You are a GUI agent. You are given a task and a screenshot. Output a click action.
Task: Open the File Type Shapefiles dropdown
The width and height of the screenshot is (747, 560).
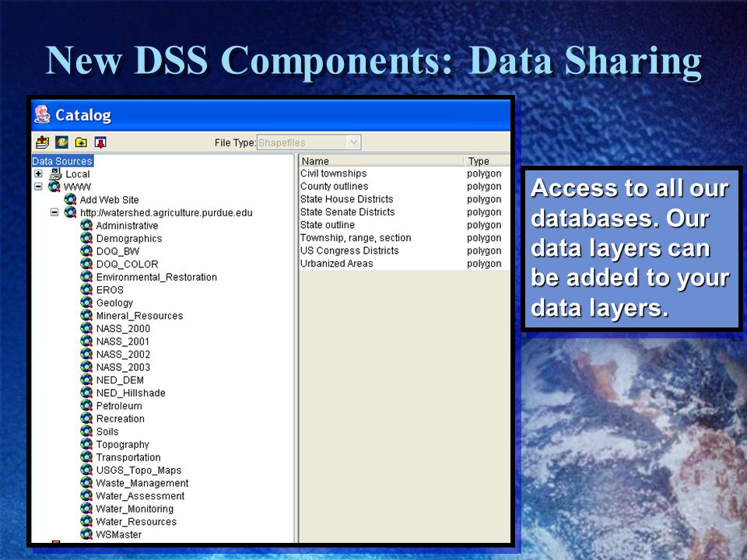click(353, 142)
